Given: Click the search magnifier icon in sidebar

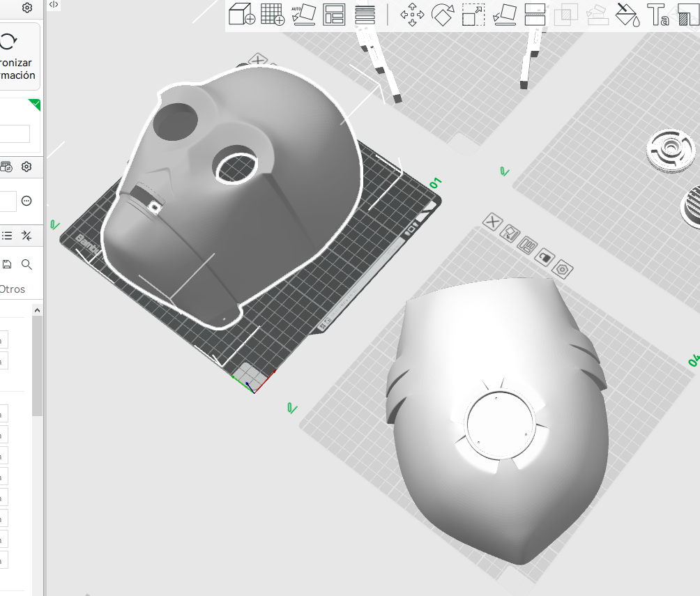Looking at the screenshot, I should [26, 264].
